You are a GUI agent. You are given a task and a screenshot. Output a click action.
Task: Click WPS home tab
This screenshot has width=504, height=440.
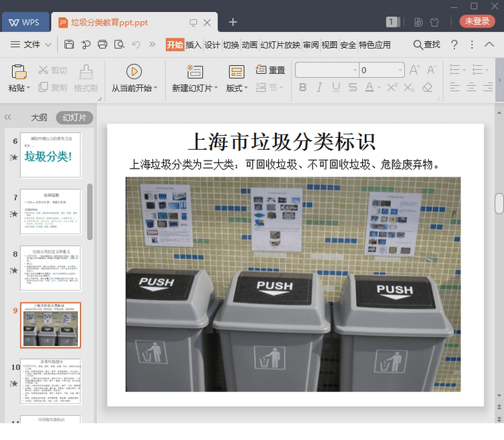click(x=26, y=22)
